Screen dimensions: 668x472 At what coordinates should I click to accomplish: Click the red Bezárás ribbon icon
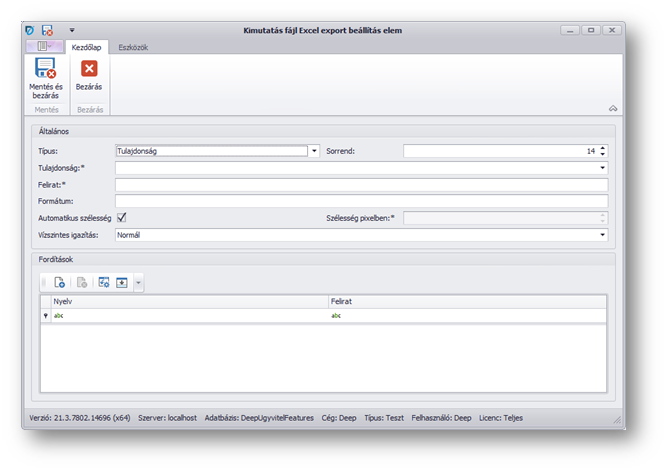(89, 70)
